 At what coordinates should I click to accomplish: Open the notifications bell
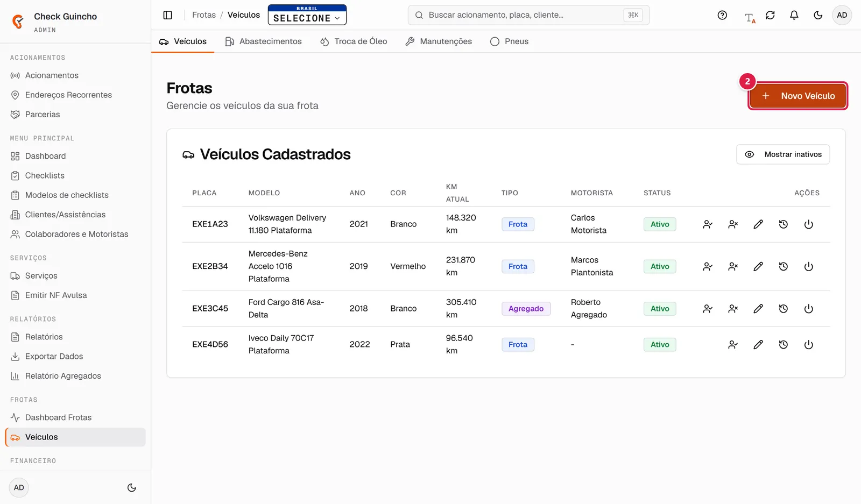point(794,15)
